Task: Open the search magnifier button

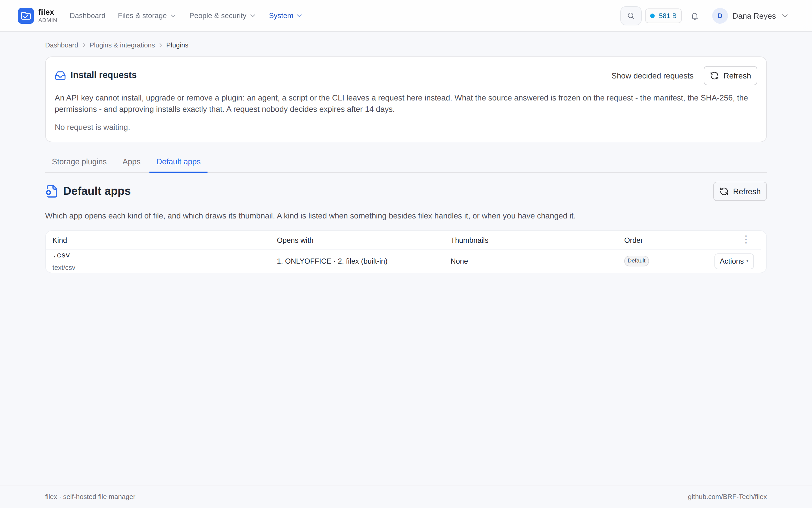Action: pyautogui.click(x=631, y=16)
